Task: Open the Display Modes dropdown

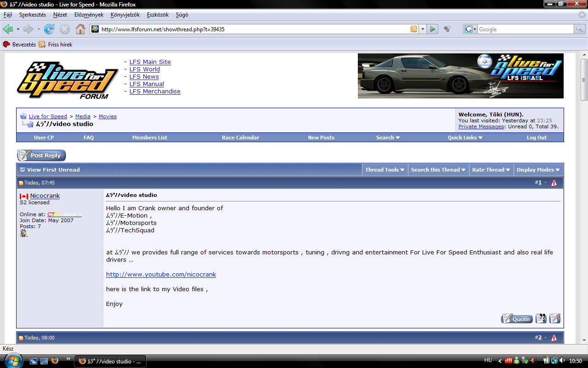Action: (538, 170)
